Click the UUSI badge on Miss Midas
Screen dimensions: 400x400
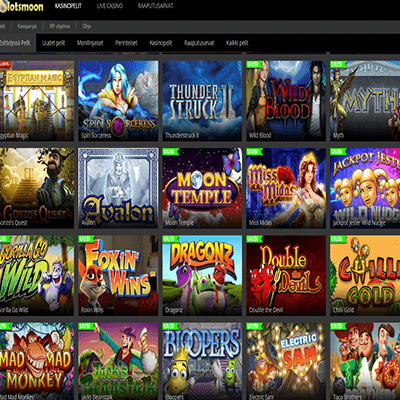[x=254, y=152]
